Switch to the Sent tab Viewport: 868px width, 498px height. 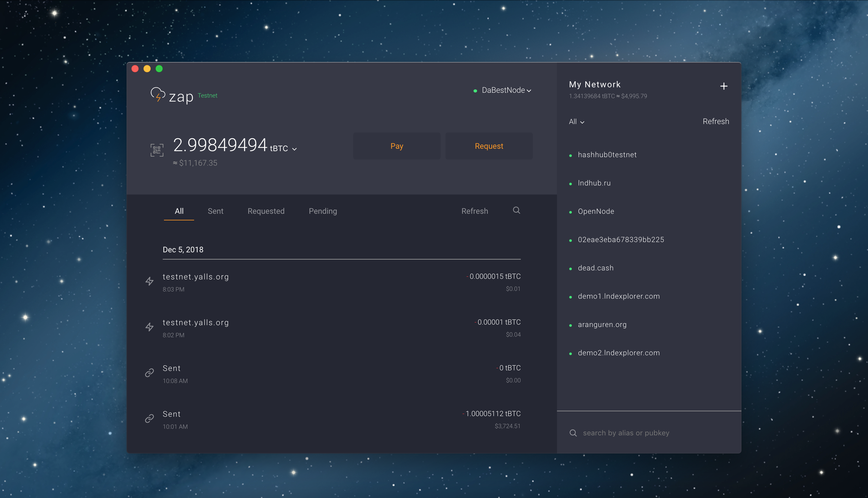215,211
